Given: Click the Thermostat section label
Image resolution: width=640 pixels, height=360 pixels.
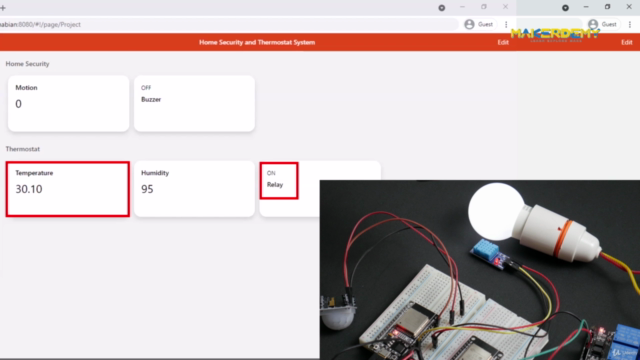Looking at the screenshot, I should coord(22,149).
